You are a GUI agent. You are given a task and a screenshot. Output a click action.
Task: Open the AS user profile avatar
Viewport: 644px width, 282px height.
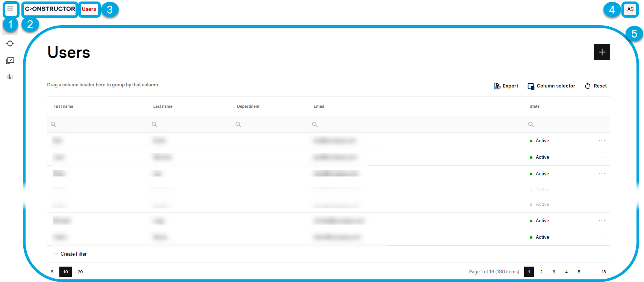(x=630, y=9)
